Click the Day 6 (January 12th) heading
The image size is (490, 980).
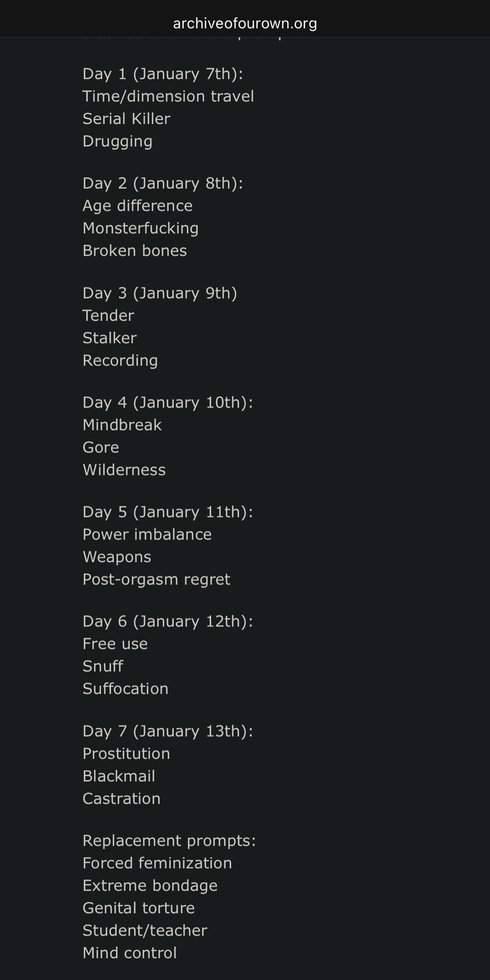[x=168, y=621]
